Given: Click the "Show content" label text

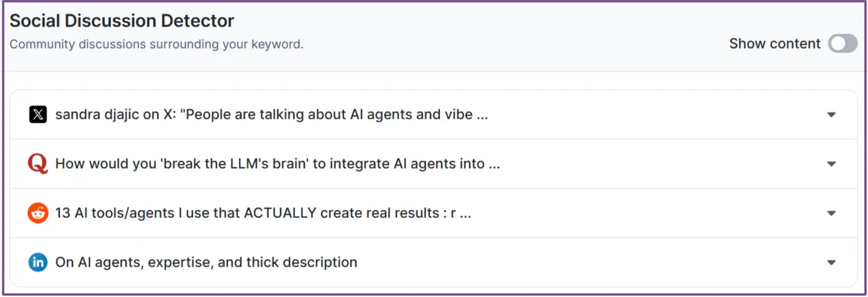Looking at the screenshot, I should [x=775, y=44].
